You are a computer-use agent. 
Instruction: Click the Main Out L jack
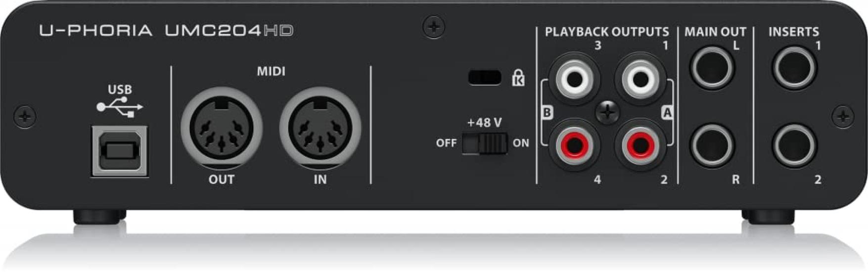tap(712, 68)
